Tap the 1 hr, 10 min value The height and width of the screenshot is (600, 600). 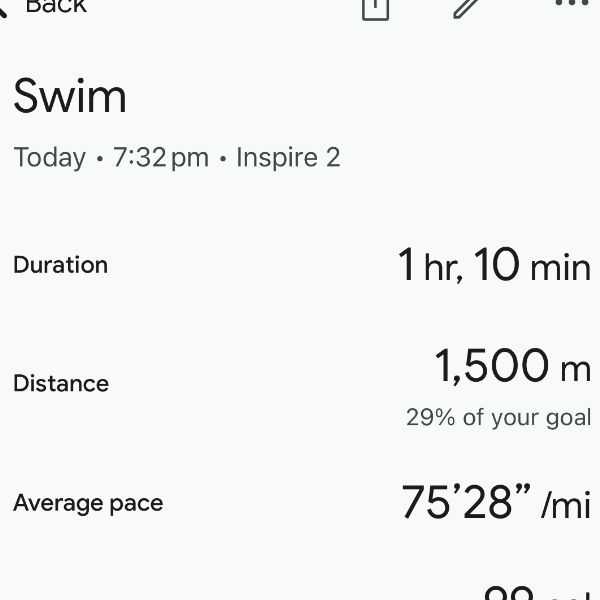tap(494, 266)
